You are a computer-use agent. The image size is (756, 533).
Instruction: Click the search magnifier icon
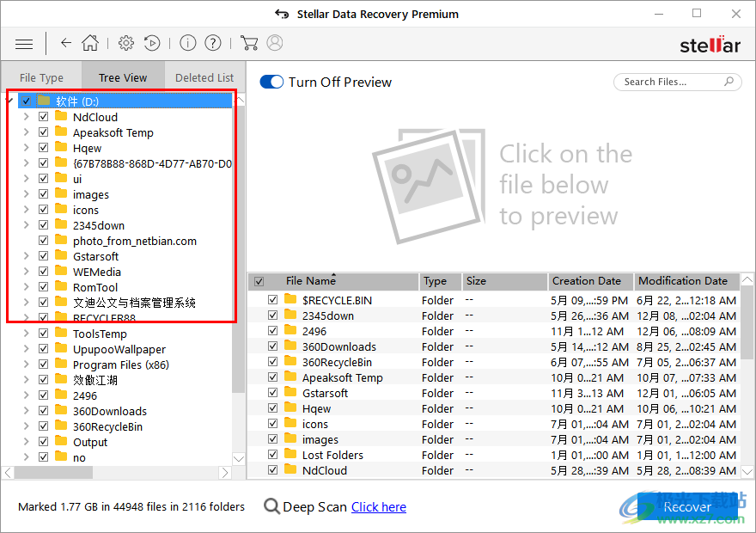729,82
